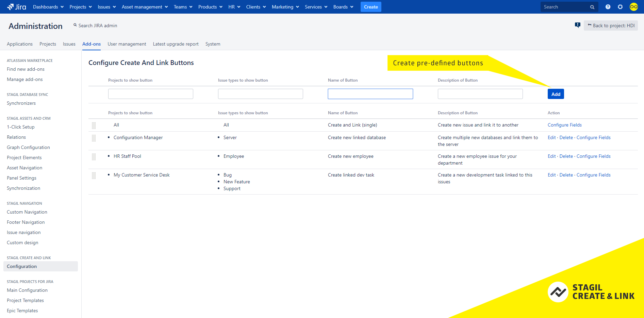The width and height of the screenshot is (644, 318).
Task: Configure Fields for Create new employee
Action: point(594,156)
